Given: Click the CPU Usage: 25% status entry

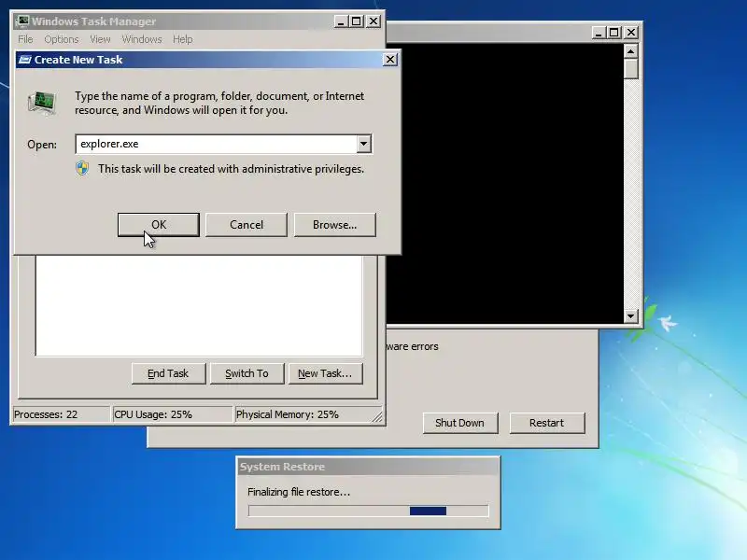Looking at the screenshot, I should pos(172,414).
